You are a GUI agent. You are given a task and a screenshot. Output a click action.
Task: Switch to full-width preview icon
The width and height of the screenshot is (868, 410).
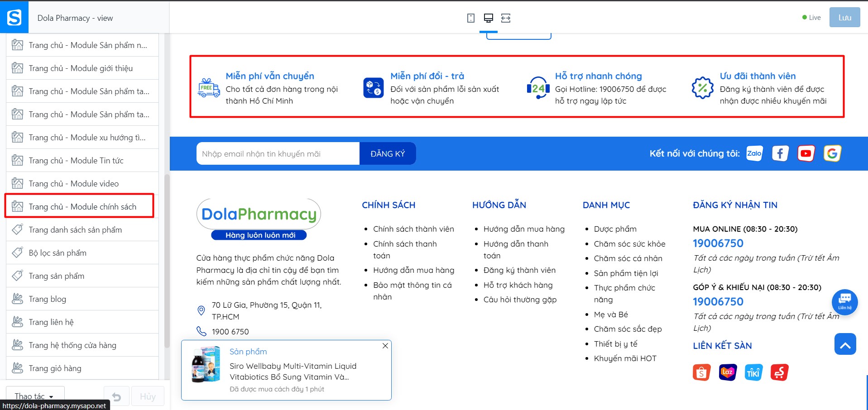[506, 18]
